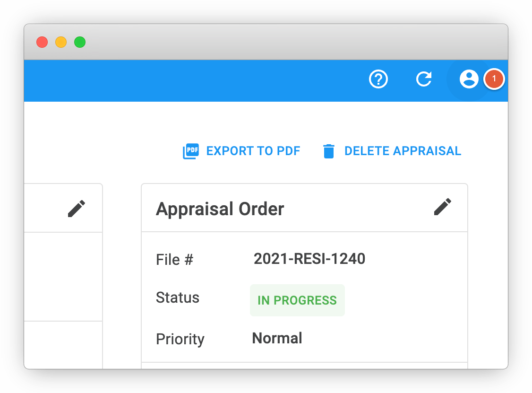Click the File # label

(x=174, y=259)
